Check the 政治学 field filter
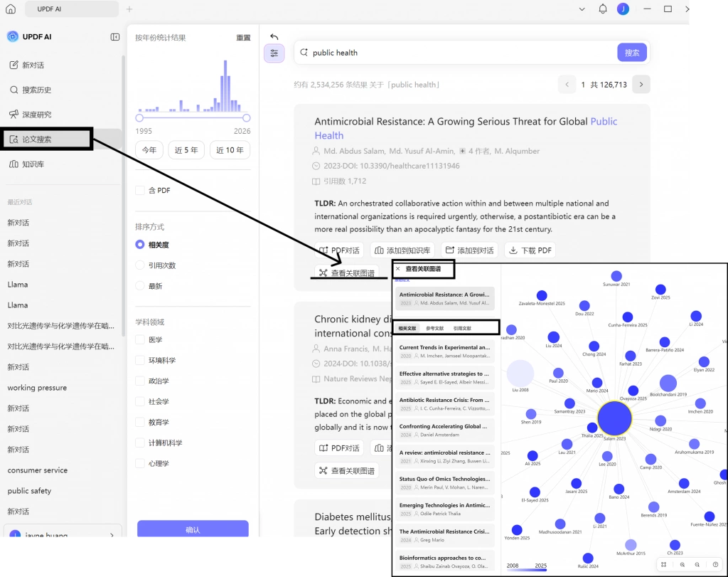The width and height of the screenshot is (728, 577). click(140, 381)
